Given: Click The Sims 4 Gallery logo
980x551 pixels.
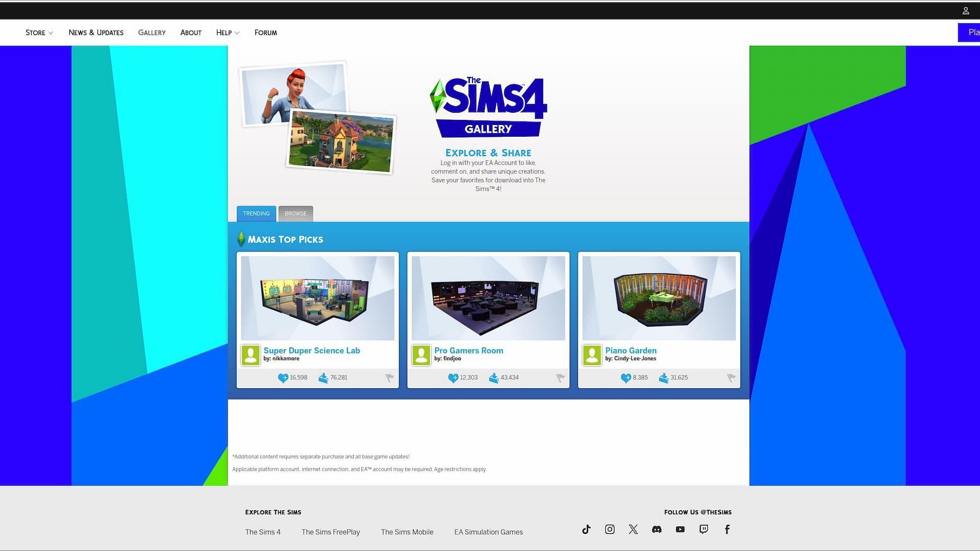Looking at the screenshot, I should tap(488, 107).
